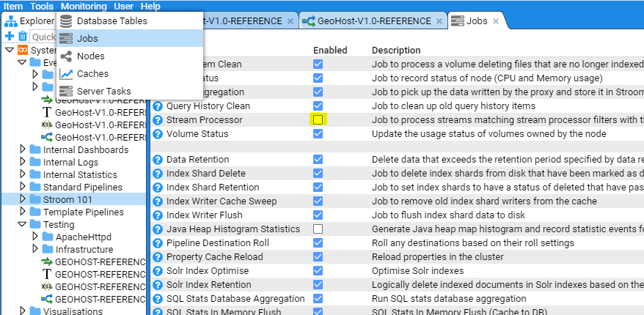Screen dimensions: 644x315
Task: Click help icon next to Data Retention
Action: point(157,160)
